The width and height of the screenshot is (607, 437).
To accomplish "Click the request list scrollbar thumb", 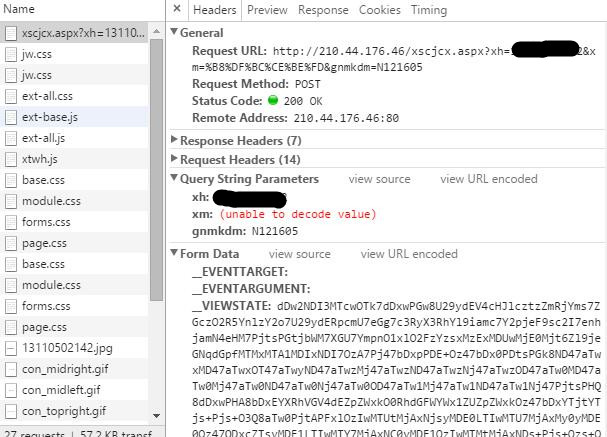I will [x=156, y=170].
